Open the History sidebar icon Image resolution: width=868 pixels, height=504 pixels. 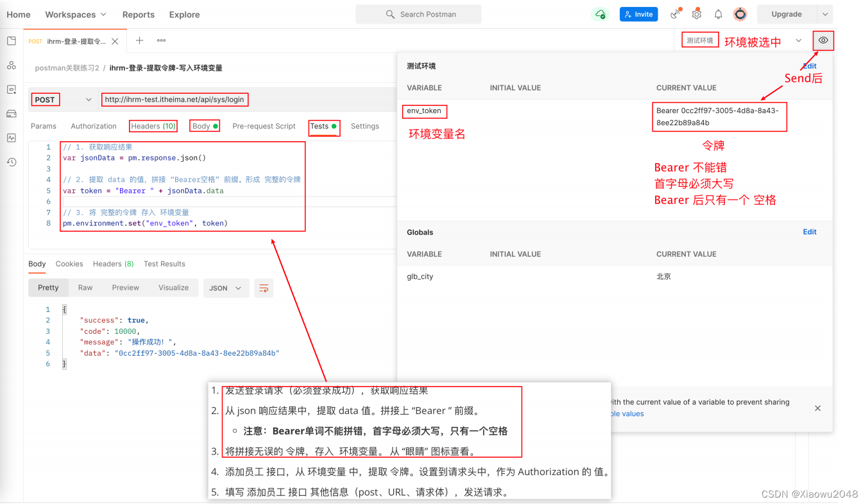pyautogui.click(x=11, y=162)
